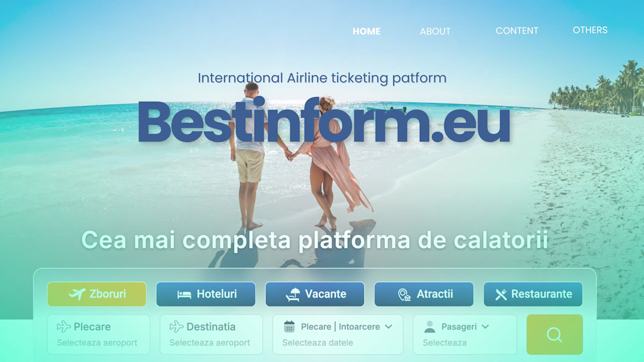Image resolution: width=644 pixels, height=362 pixels.
Task: Switch to the Hoteluri tab
Action: pos(205,294)
